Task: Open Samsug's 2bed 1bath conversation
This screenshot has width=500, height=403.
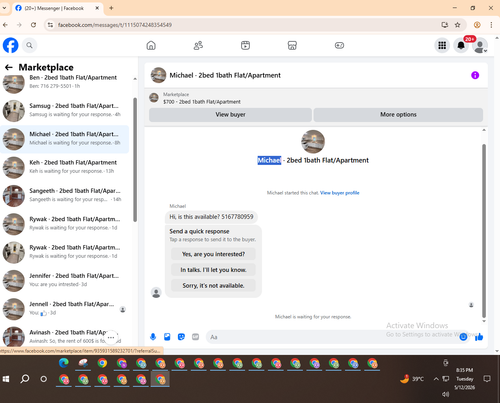Action: (65, 111)
